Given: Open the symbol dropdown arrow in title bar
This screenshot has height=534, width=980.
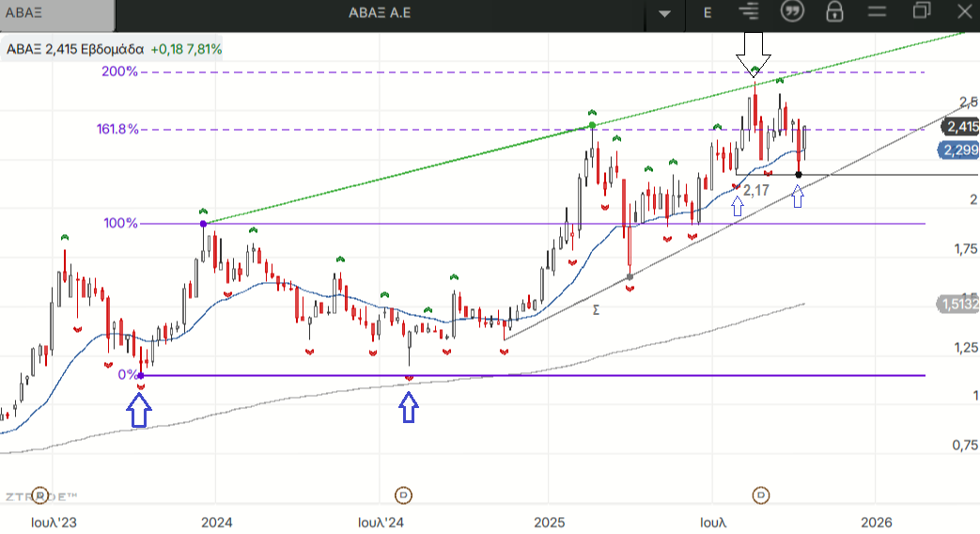Looking at the screenshot, I should pyautogui.click(x=666, y=13).
